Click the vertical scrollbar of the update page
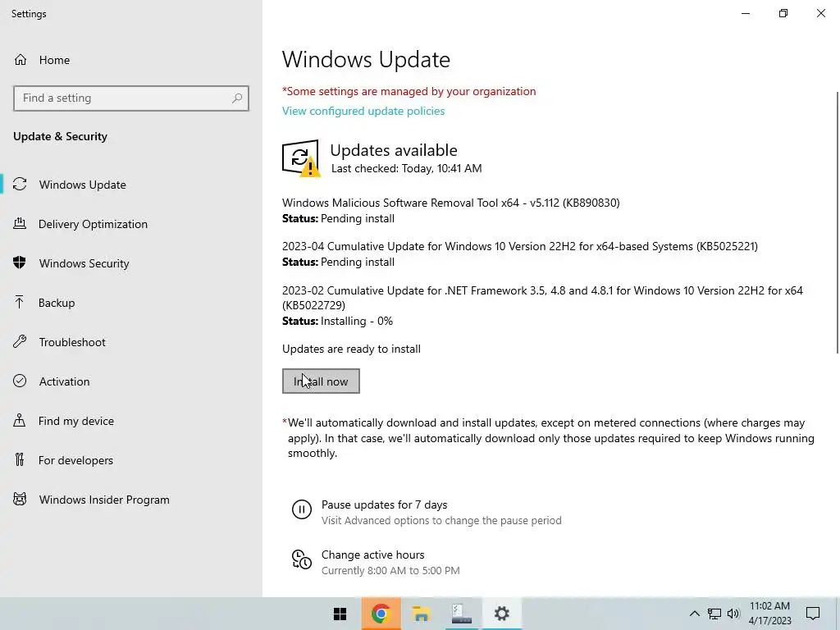Image resolution: width=840 pixels, height=630 pixels. (838, 222)
